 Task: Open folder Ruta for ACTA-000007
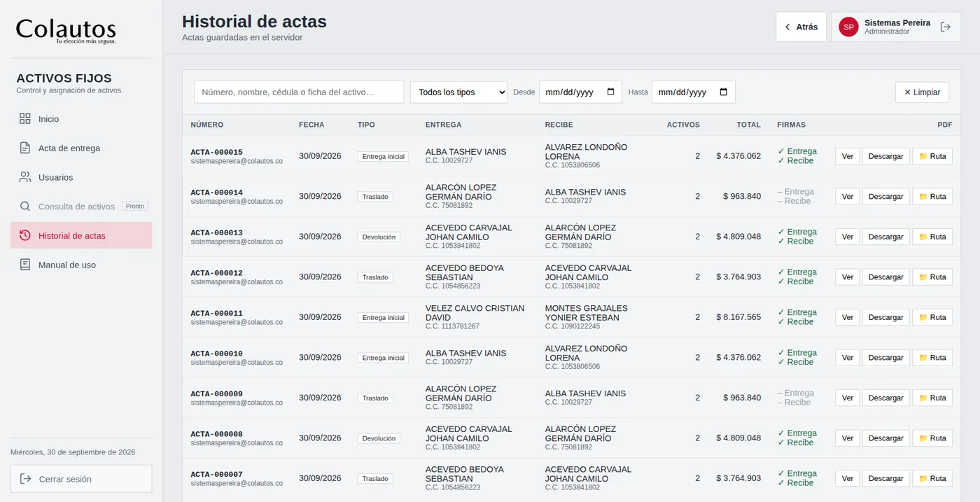point(932,479)
